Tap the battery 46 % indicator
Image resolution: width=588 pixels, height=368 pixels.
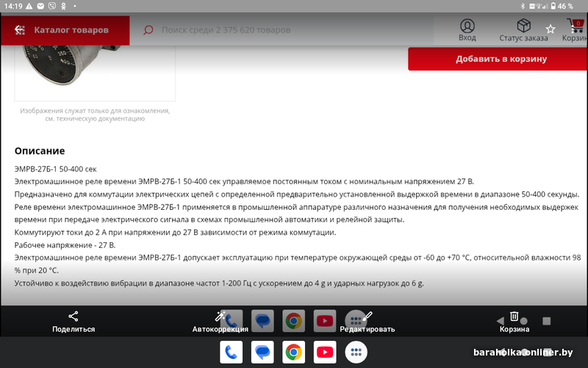562,6
